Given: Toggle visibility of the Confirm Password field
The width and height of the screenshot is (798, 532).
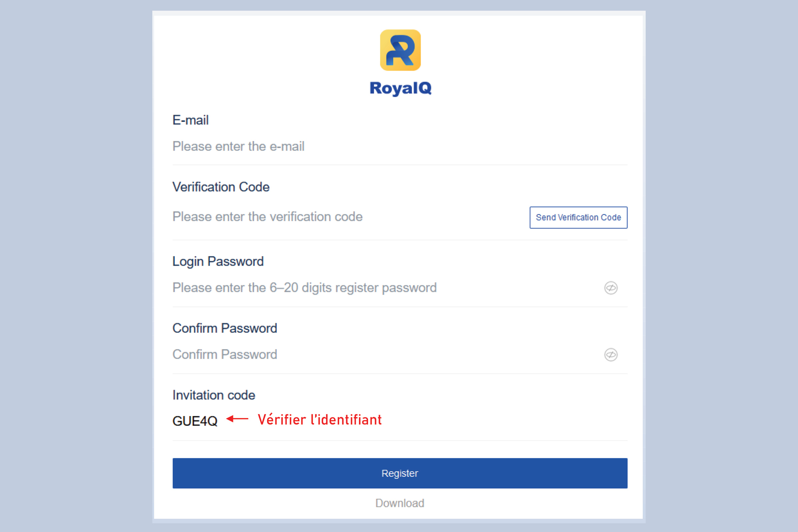Looking at the screenshot, I should click(x=611, y=355).
